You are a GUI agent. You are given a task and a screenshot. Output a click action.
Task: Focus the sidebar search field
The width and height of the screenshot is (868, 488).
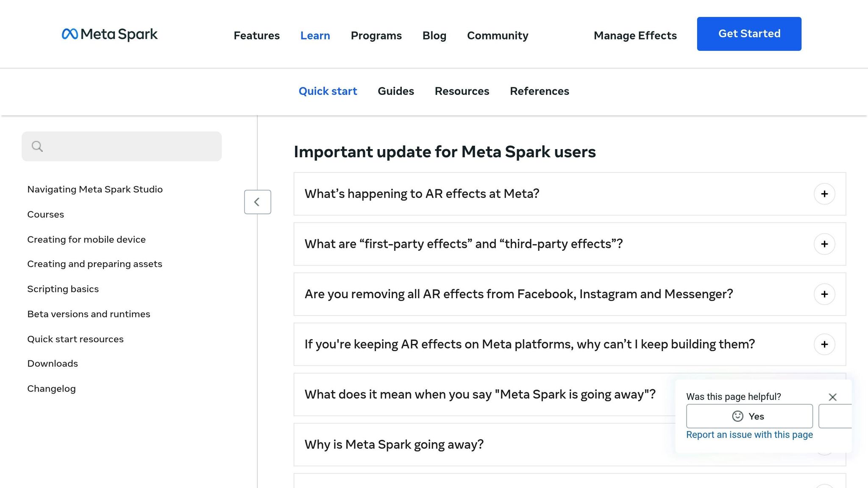pos(122,147)
